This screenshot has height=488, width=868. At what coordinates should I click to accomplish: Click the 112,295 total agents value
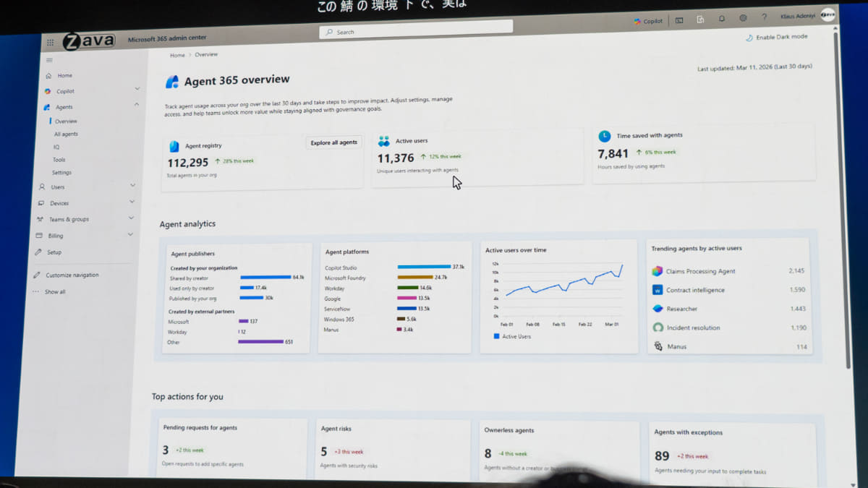tap(187, 163)
